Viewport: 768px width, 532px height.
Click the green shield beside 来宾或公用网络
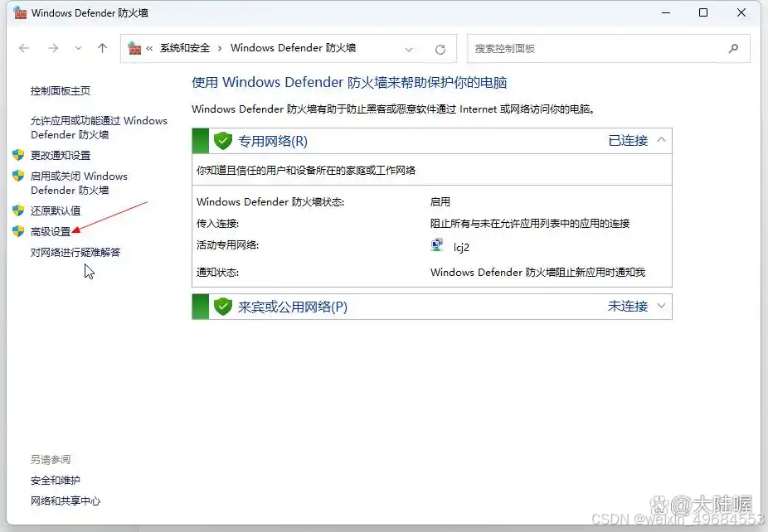click(x=222, y=307)
